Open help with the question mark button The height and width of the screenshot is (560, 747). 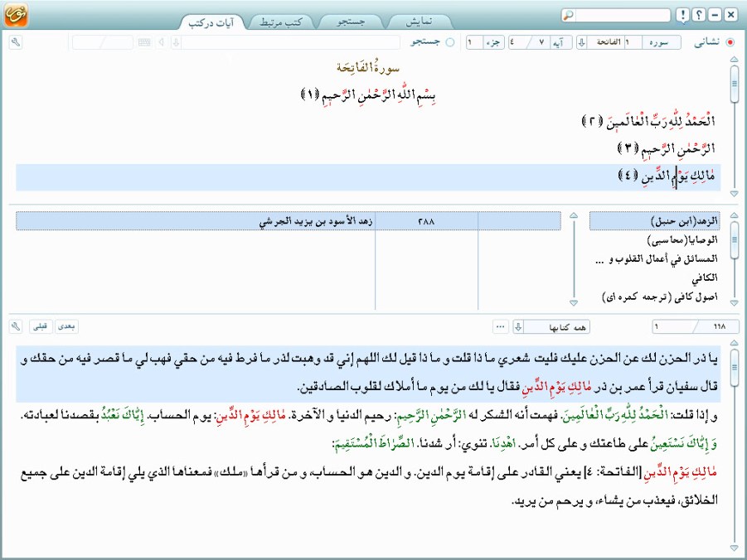(699, 15)
